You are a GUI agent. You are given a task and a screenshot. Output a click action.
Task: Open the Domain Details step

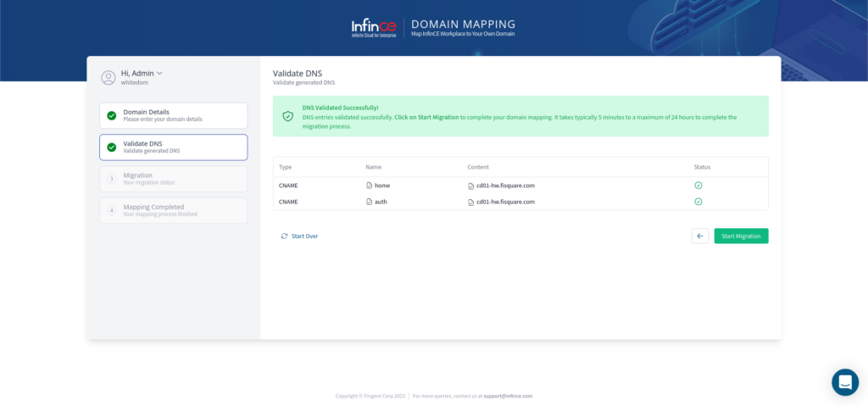click(173, 115)
